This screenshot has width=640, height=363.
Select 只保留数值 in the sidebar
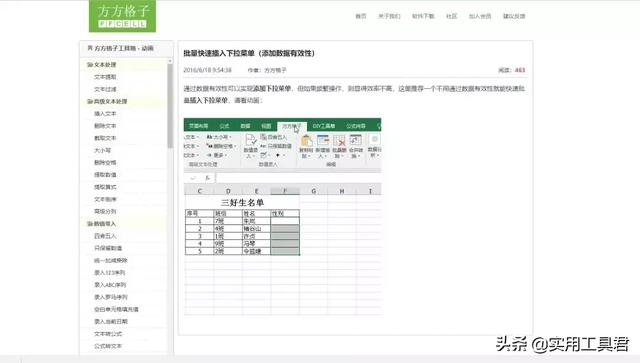(x=108, y=248)
